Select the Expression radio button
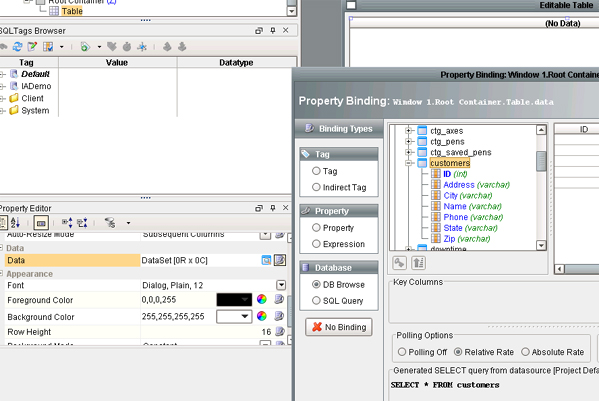The image size is (599, 401). (x=316, y=244)
